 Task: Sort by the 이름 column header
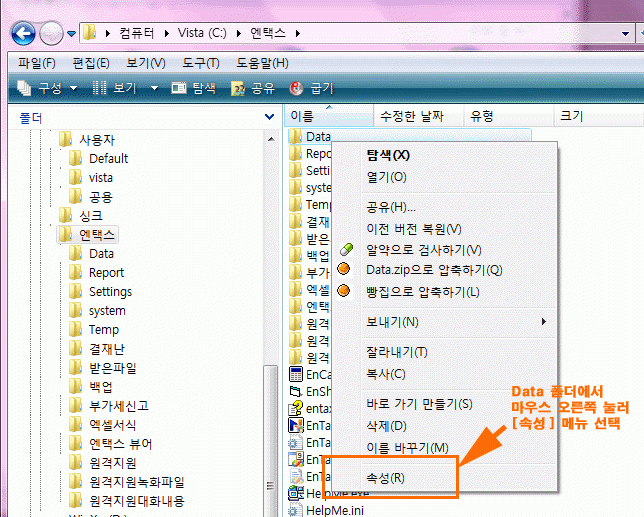[329, 116]
